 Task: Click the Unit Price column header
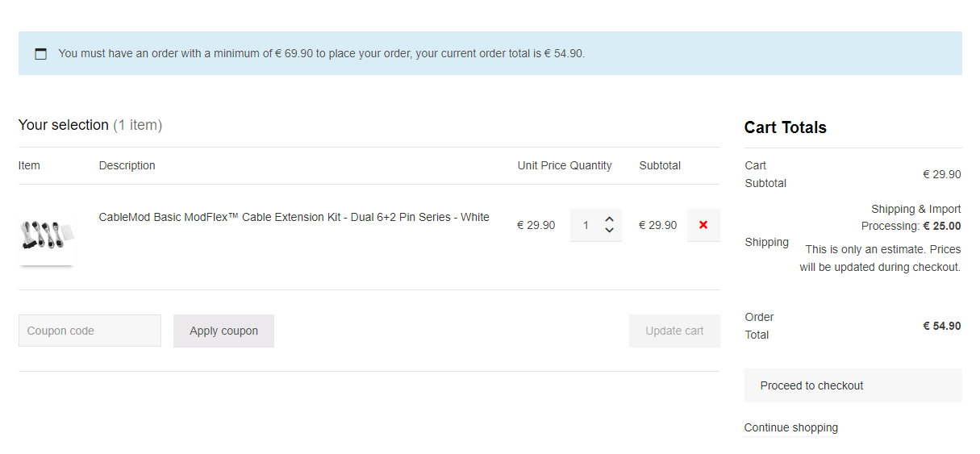pyautogui.click(x=542, y=165)
